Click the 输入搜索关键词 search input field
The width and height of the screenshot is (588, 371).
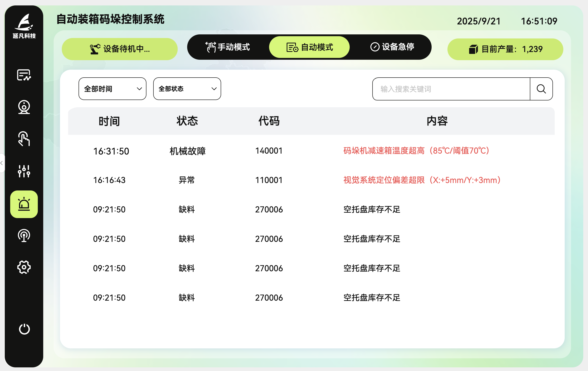tap(451, 89)
